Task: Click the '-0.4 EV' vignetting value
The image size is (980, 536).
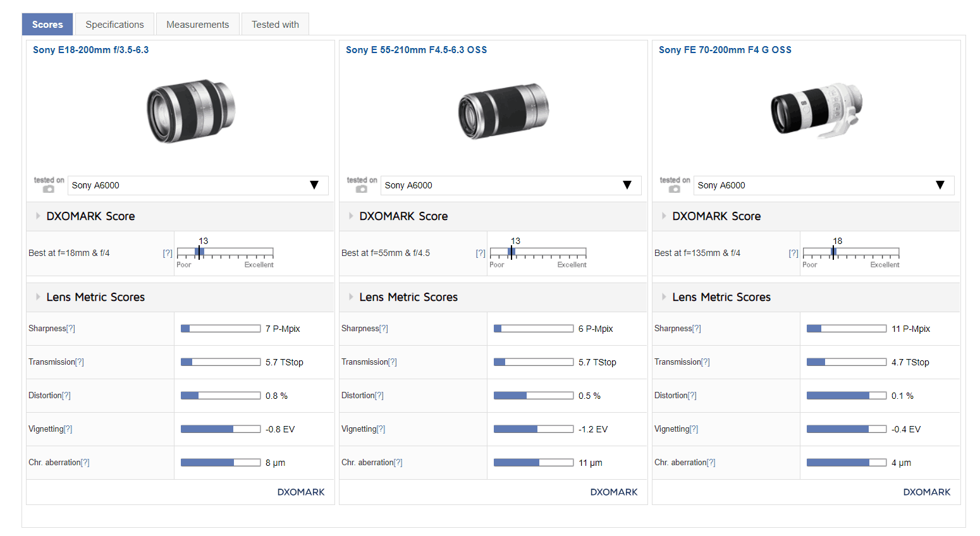Action: click(x=906, y=429)
